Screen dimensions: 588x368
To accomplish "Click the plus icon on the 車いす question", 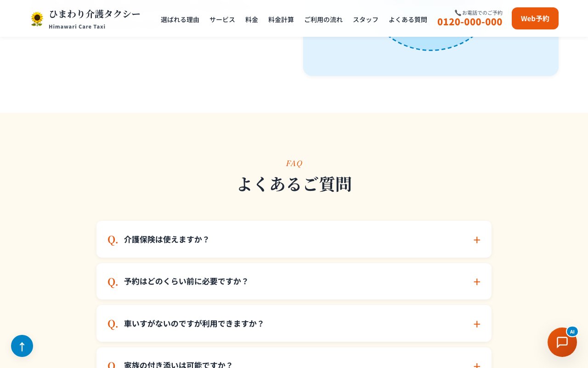I will pyautogui.click(x=477, y=324).
